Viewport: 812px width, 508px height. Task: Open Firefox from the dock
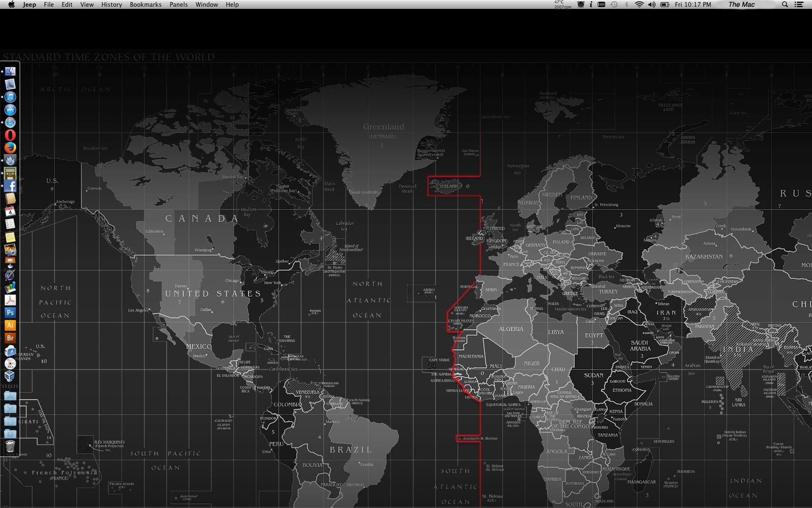point(10,148)
